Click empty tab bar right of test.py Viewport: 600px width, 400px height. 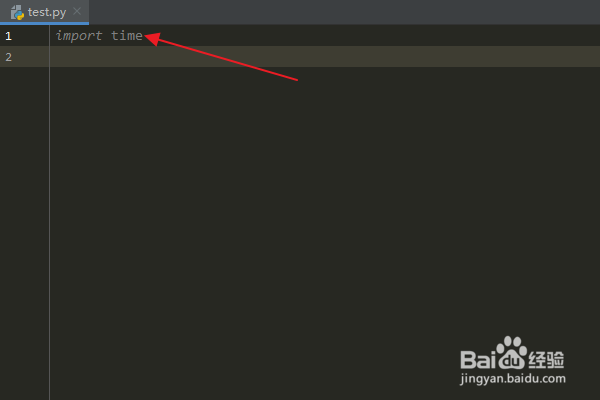pyautogui.click(x=344, y=12)
